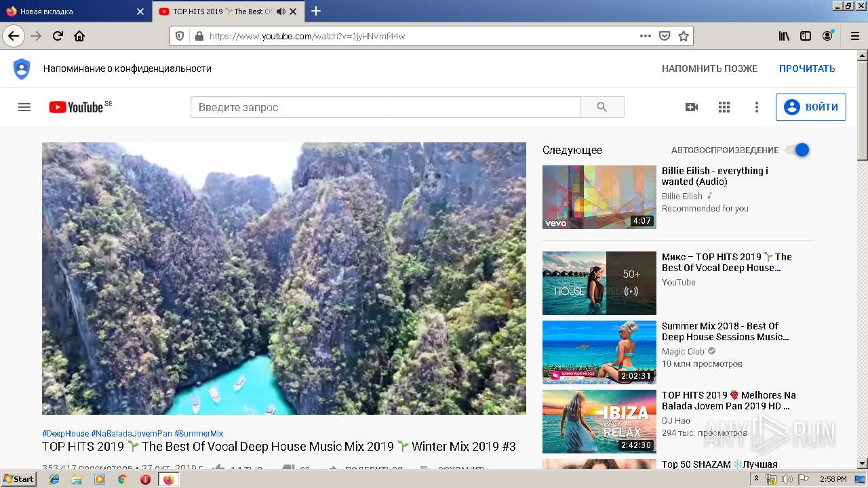Show Firefox sidebars
The image size is (868, 488).
click(x=806, y=36)
